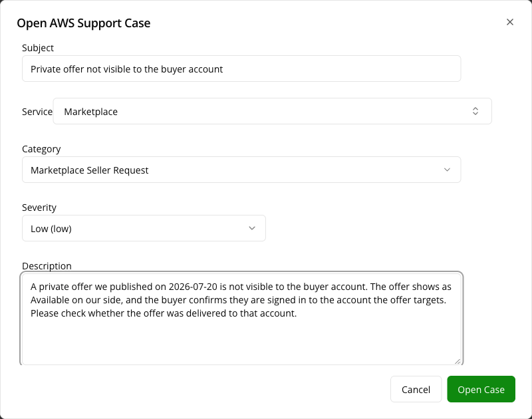Click the green Open Case button
Viewport: 532px width, 419px height.
click(x=481, y=389)
